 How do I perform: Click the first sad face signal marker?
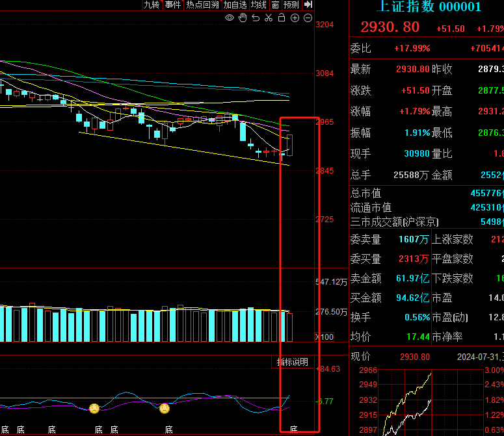(94, 409)
